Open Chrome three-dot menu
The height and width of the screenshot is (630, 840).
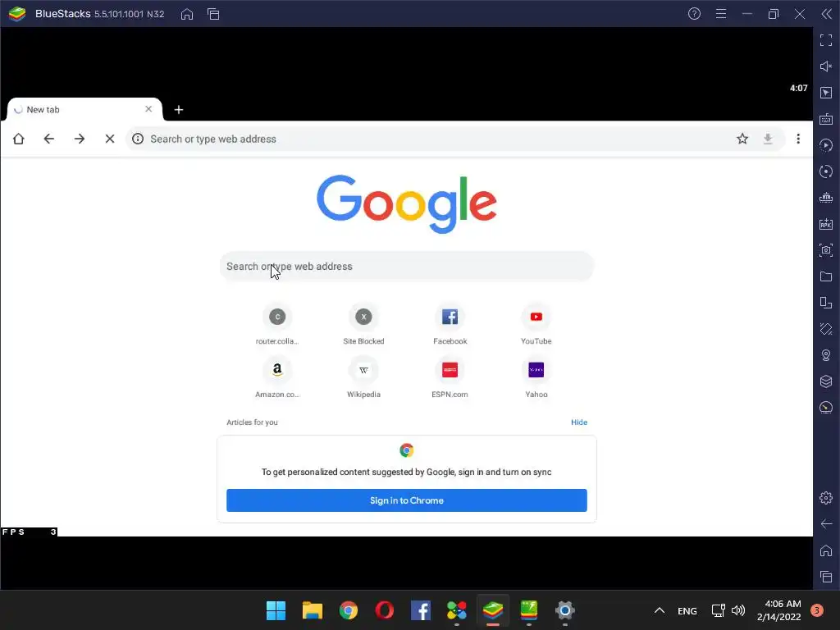pos(798,139)
